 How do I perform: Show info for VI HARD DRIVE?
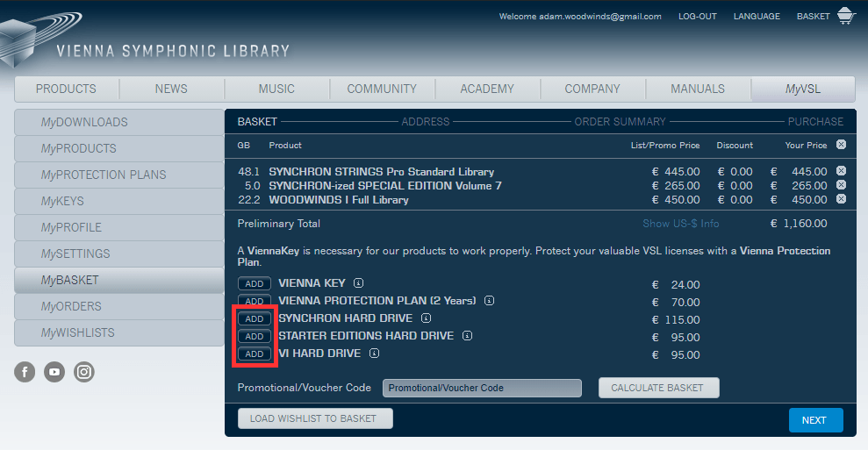tap(374, 354)
